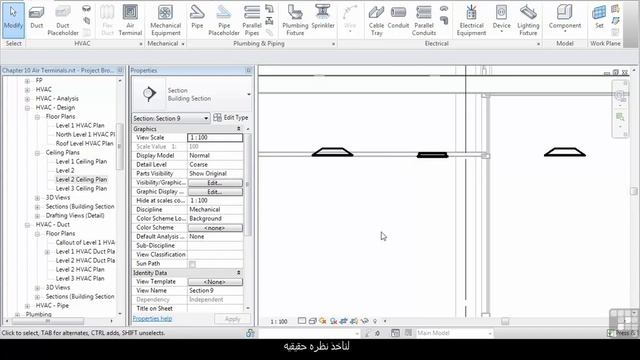Expand Drafting Views (Detail) node
This screenshot has width=640, height=360.
pos(37,216)
